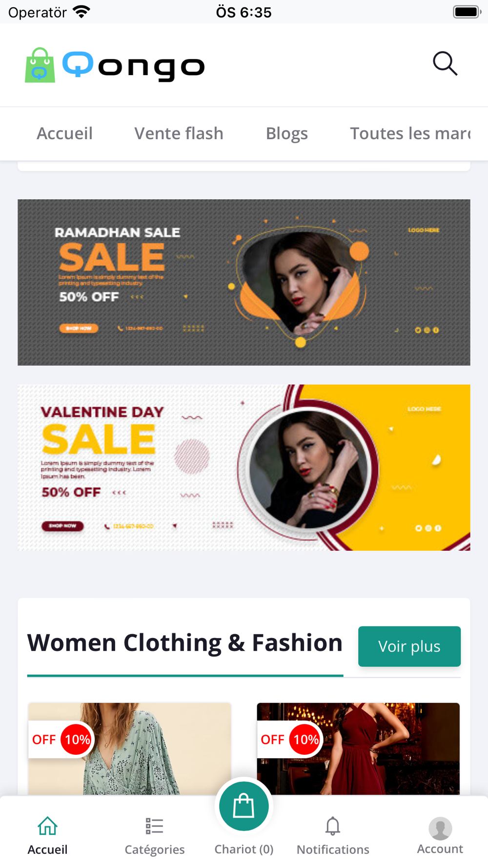Tap the Wi-Fi status icon

81,12
